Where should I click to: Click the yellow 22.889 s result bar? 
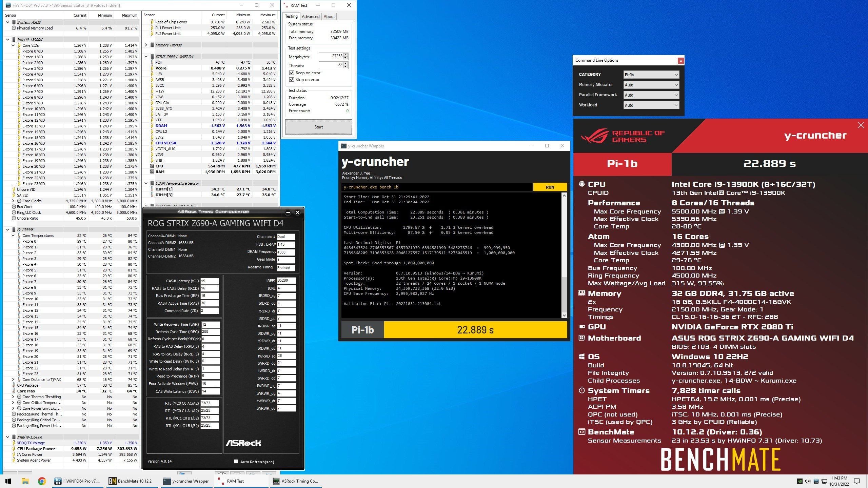coord(475,330)
